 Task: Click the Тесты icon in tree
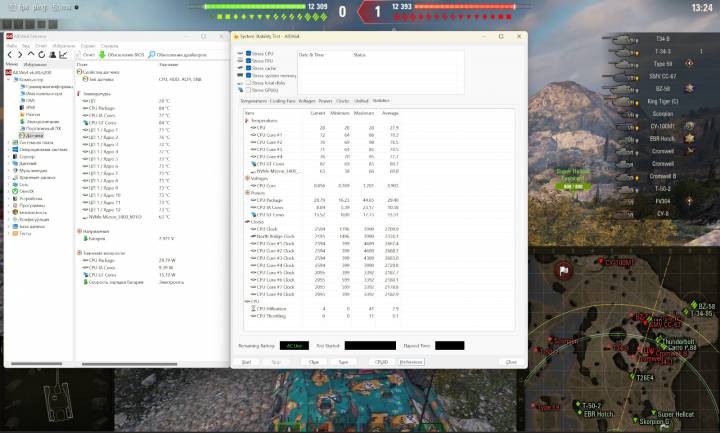tap(15, 233)
